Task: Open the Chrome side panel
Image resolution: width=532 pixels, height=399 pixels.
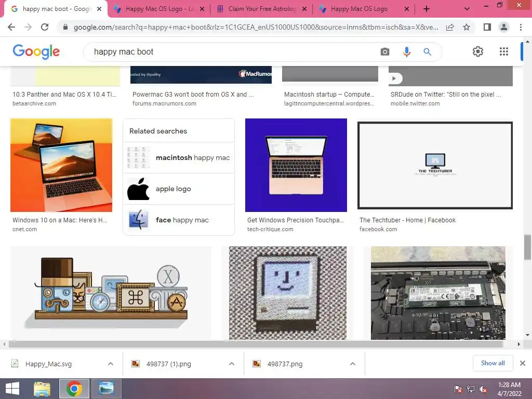Action: tap(487, 27)
